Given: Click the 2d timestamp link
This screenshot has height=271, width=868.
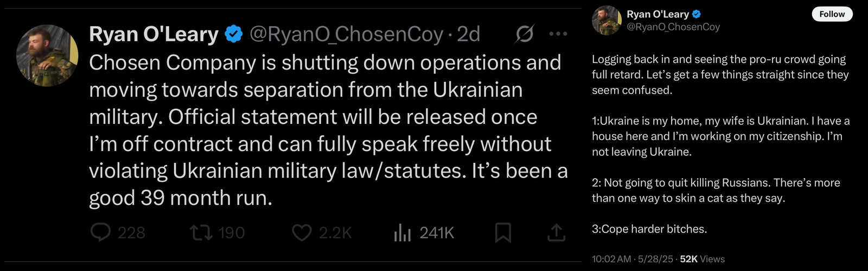Looking at the screenshot, I should 469,34.
